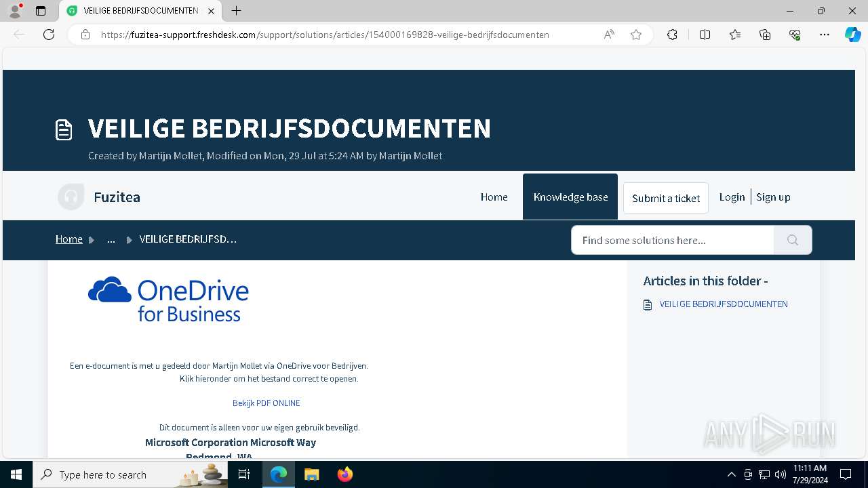Show hidden system tray icons

click(x=731, y=474)
